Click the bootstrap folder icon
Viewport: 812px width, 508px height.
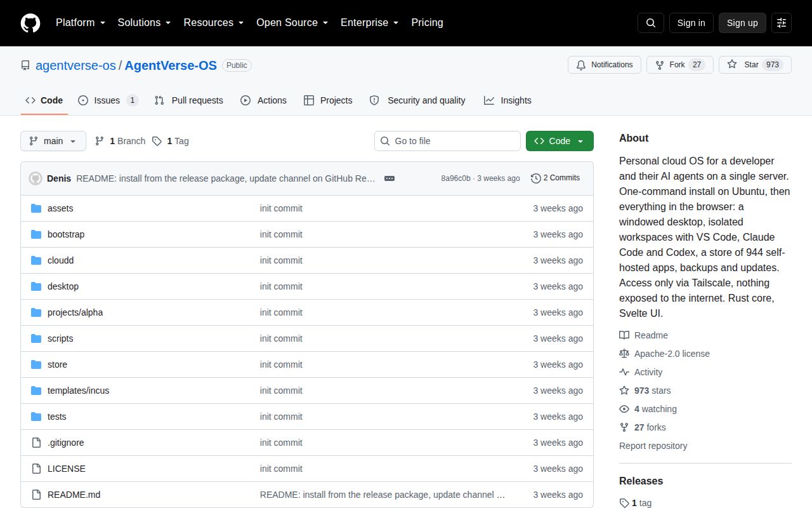click(36, 234)
